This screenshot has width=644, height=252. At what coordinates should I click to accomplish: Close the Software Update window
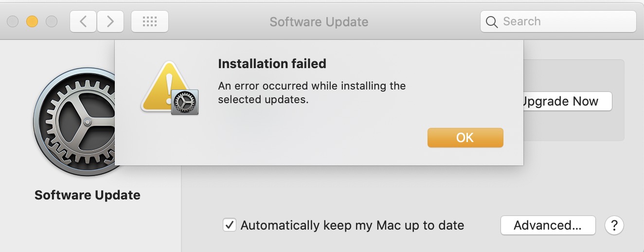(x=13, y=21)
